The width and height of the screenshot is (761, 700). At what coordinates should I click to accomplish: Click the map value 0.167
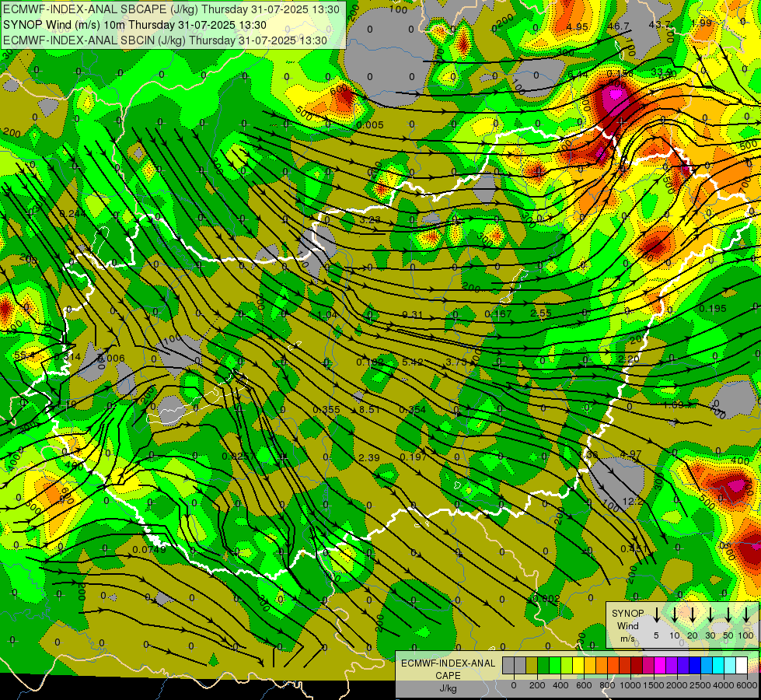(x=498, y=313)
